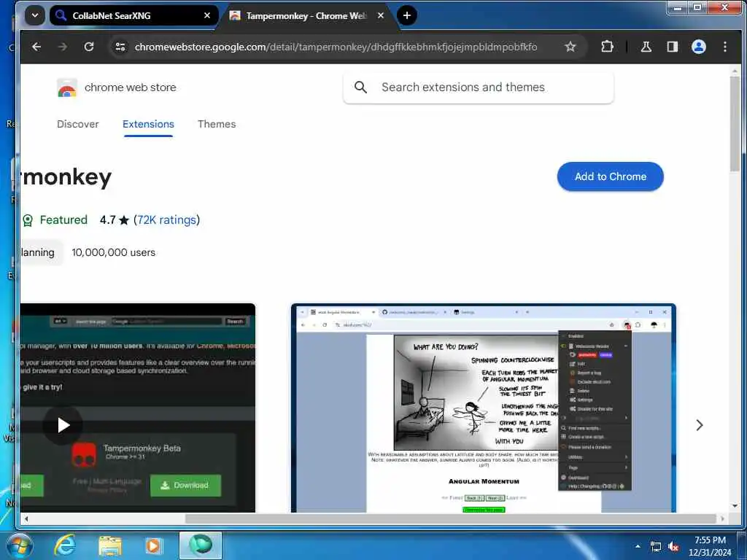This screenshot has width=747, height=560.
Task: Click the active browser taskbar button
Action: (x=201, y=545)
